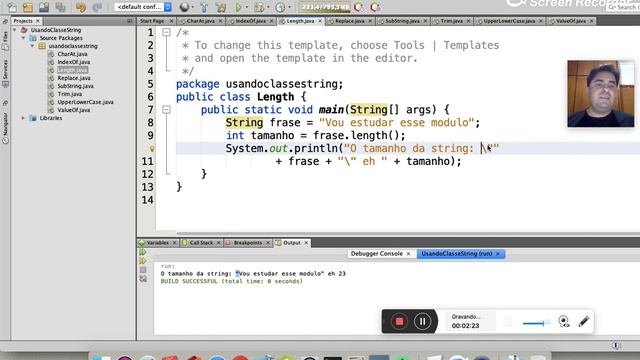Screen dimensions: 640x360
Task: Click the webcam preview thumbnail
Action: coord(600,94)
